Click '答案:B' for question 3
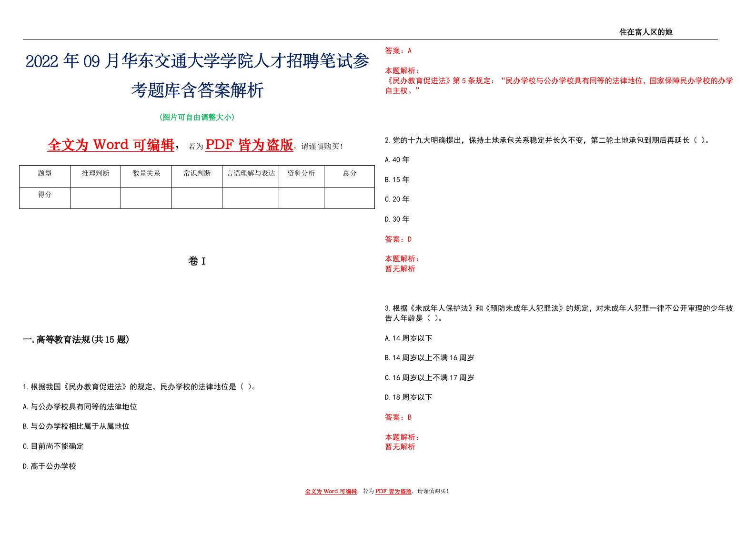 [x=398, y=417]
